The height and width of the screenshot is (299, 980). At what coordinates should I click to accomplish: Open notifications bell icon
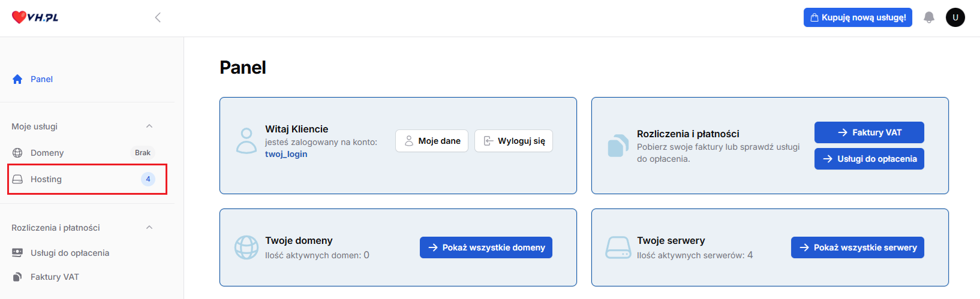click(x=928, y=17)
